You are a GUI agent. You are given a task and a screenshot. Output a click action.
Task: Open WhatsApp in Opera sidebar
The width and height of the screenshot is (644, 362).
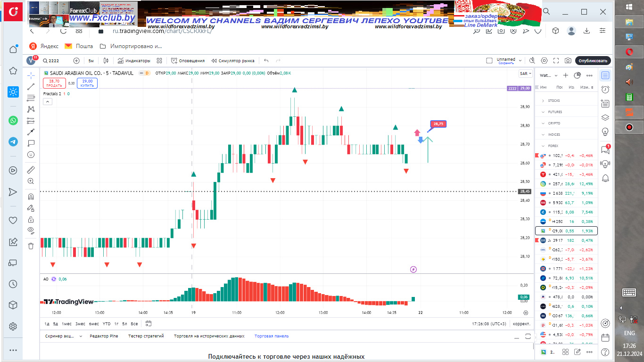click(13, 121)
